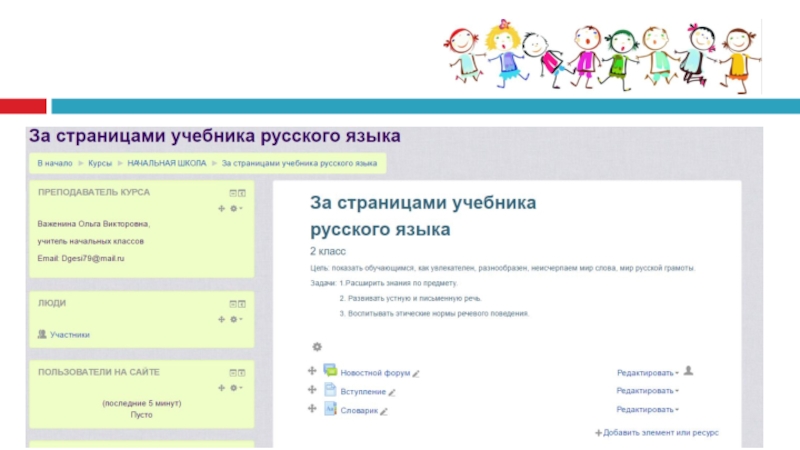This screenshot has width=800, height=450.
Task: Click the Пусто text
Action: (x=141, y=415)
